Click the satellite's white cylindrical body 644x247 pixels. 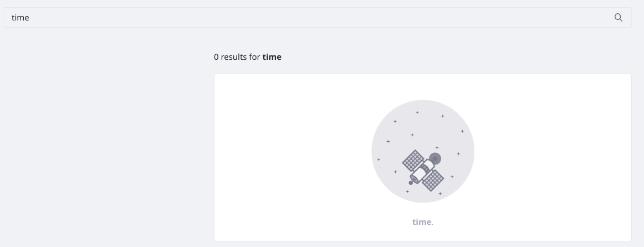point(422,171)
